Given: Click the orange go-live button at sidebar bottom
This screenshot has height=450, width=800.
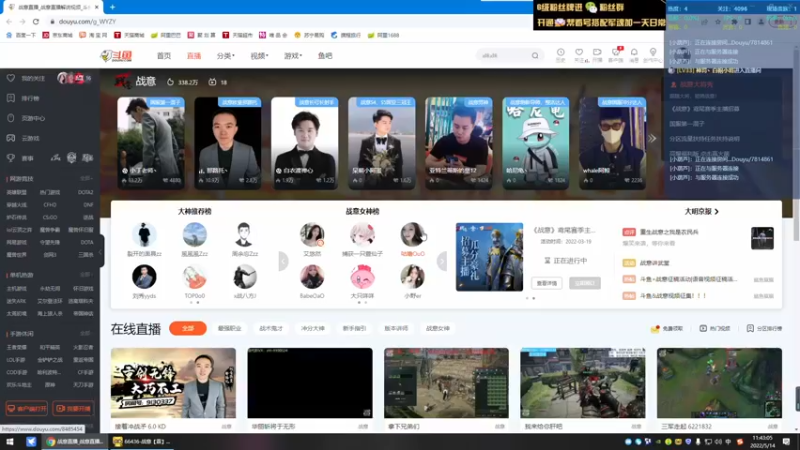Looking at the screenshot, I should click(73, 409).
